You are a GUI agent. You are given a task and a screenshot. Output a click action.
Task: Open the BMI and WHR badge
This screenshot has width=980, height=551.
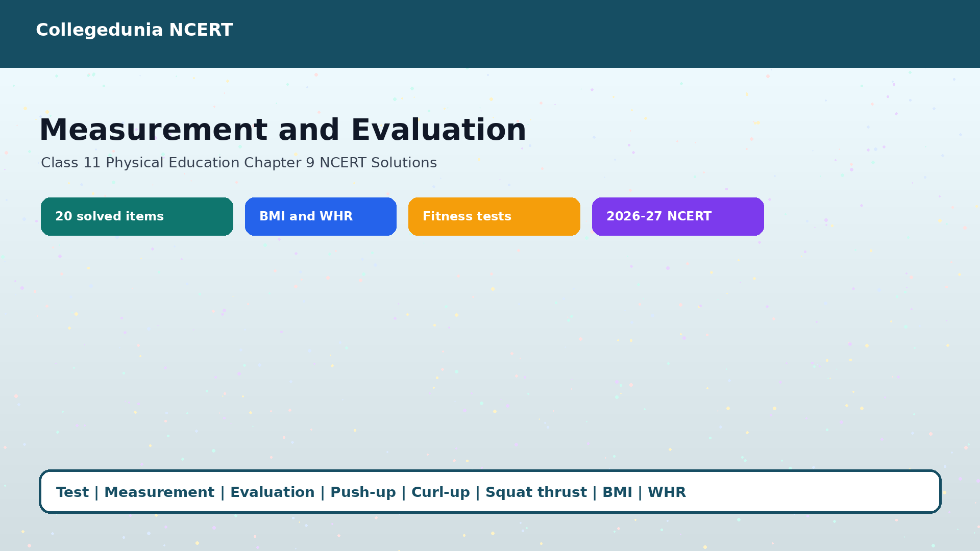click(321, 216)
